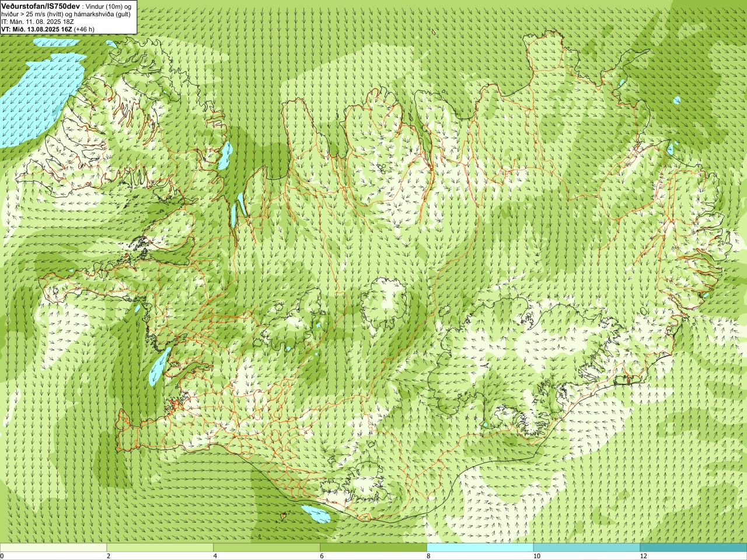Image resolution: width=747 pixels, height=560 pixels.
Task: Click the legend tick label '8'
Action: tap(429, 556)
